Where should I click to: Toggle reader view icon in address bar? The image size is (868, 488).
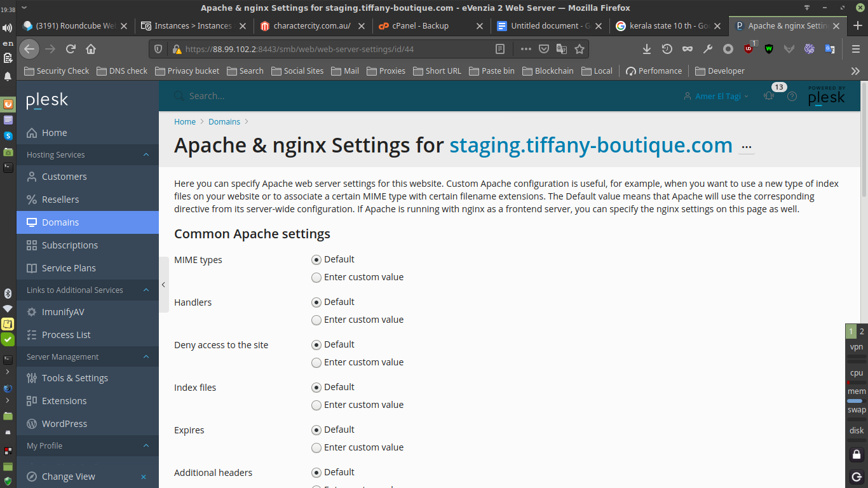[x=500, y=49]
